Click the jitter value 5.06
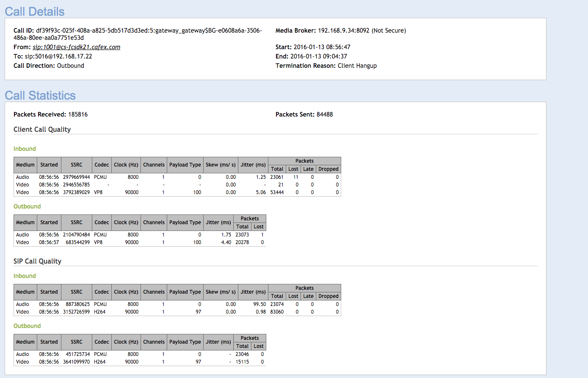588x378 pixels. click(261, 192)
